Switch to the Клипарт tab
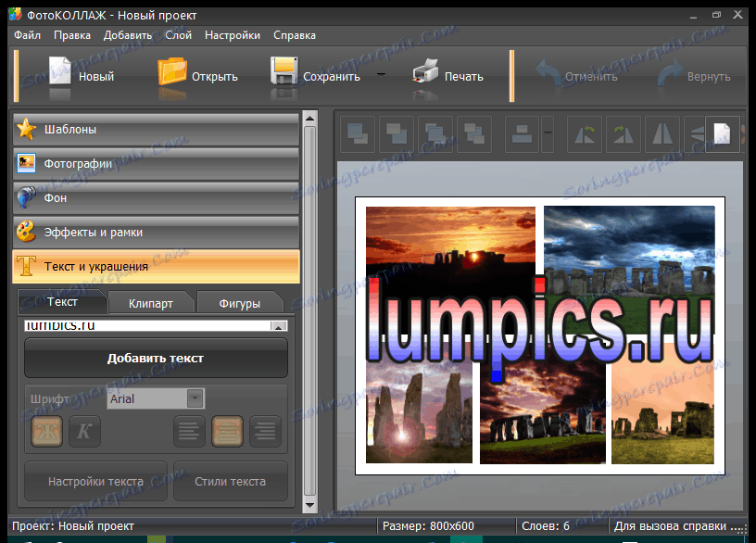Image resolution: width=756 pixels, height=543 pixels. (151, 303)
